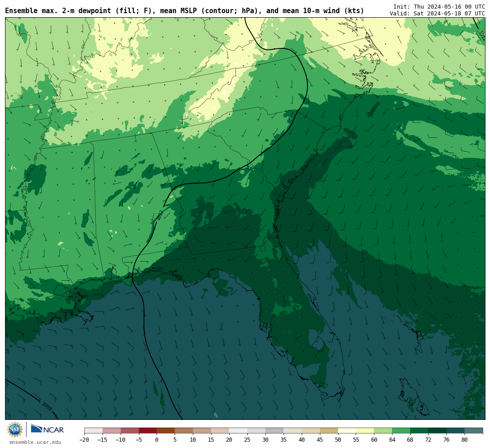Click the colorbar tick label 64
This screenshot has width=490, height=448.
click(392, 440)
